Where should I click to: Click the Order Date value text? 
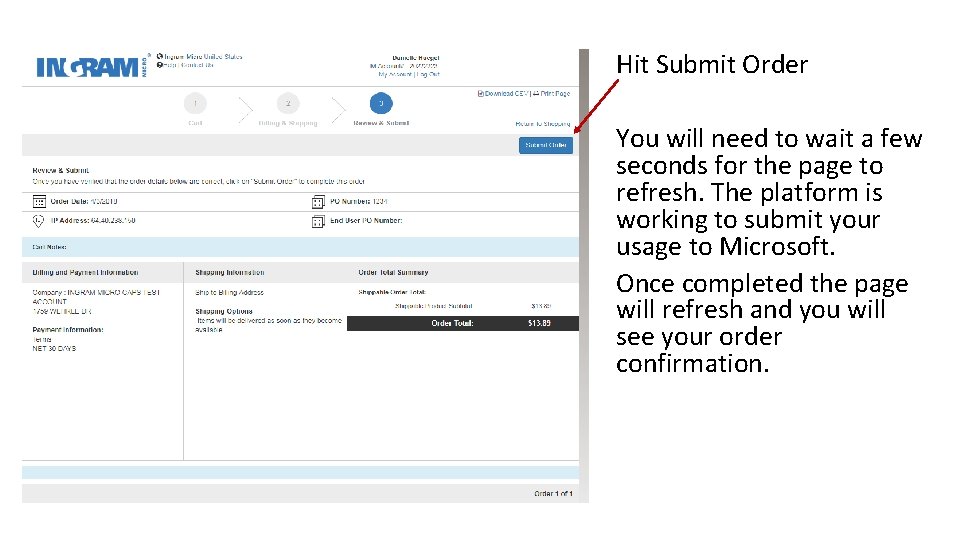(104, 201)
